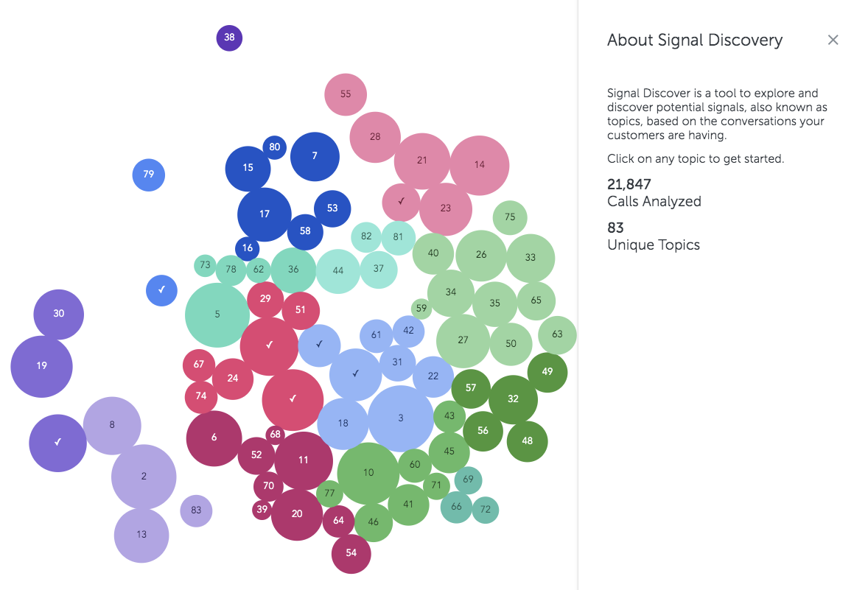
Task: Pick the dark blue bubble numbered 7
Action: coord(315,156)
